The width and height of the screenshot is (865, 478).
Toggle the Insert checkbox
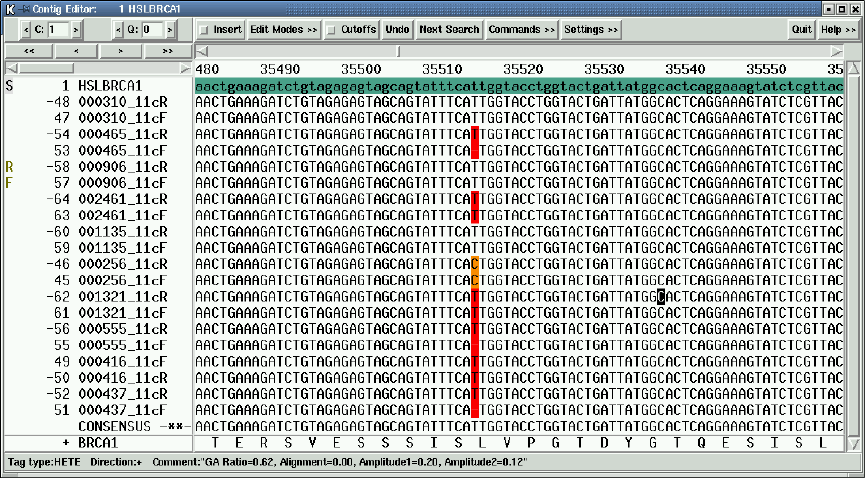tap(221, 29)
